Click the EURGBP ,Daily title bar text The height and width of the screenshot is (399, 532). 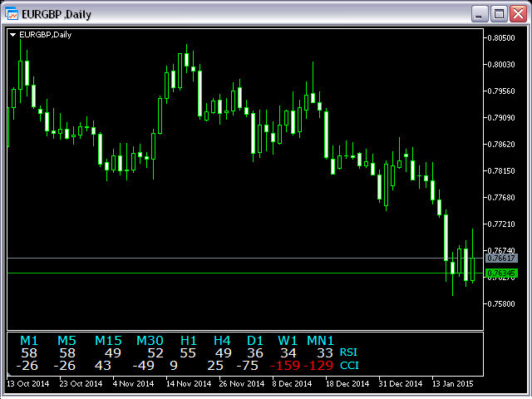tap(57, 15)
